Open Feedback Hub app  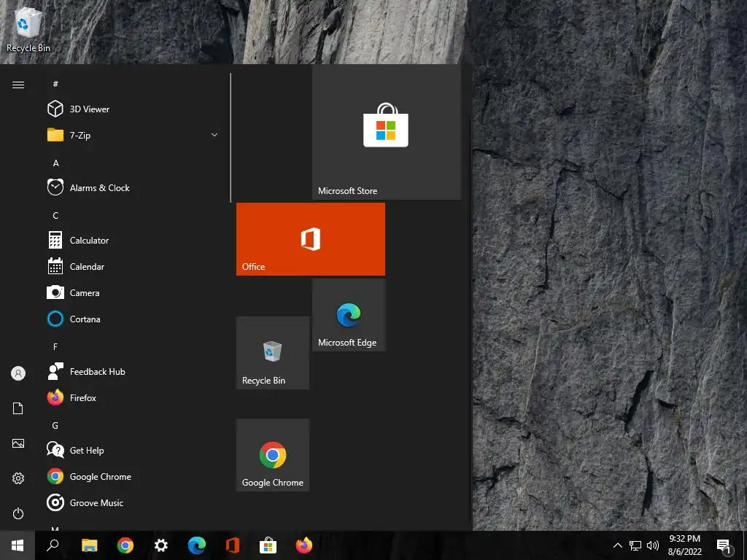[134, 371]
